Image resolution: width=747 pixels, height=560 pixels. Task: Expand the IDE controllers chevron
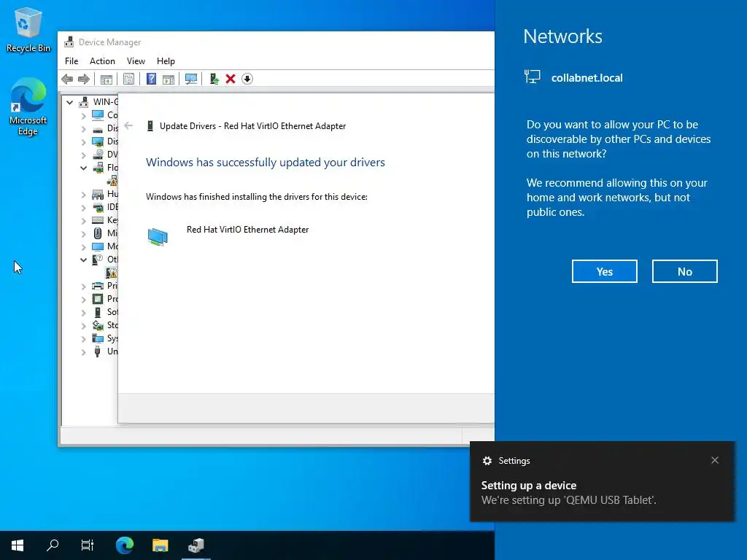pyautogui.click(x=83, y=207)
